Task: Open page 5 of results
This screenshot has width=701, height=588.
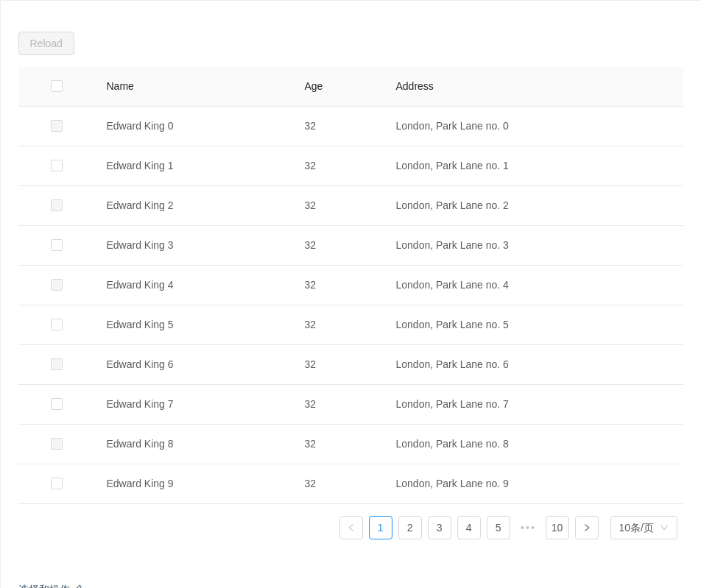Action: pyautogui.click(x=499, y=528)
